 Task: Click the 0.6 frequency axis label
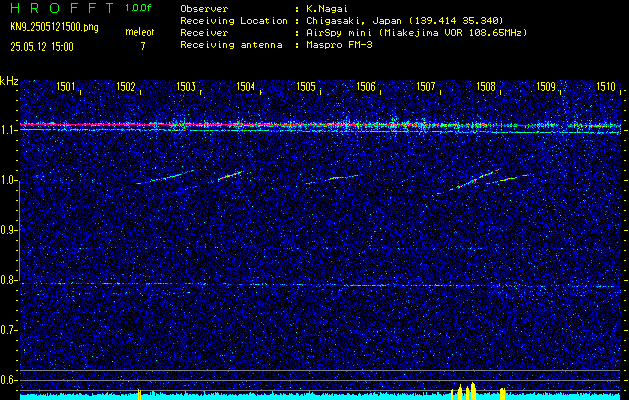[x=8, y=380]
